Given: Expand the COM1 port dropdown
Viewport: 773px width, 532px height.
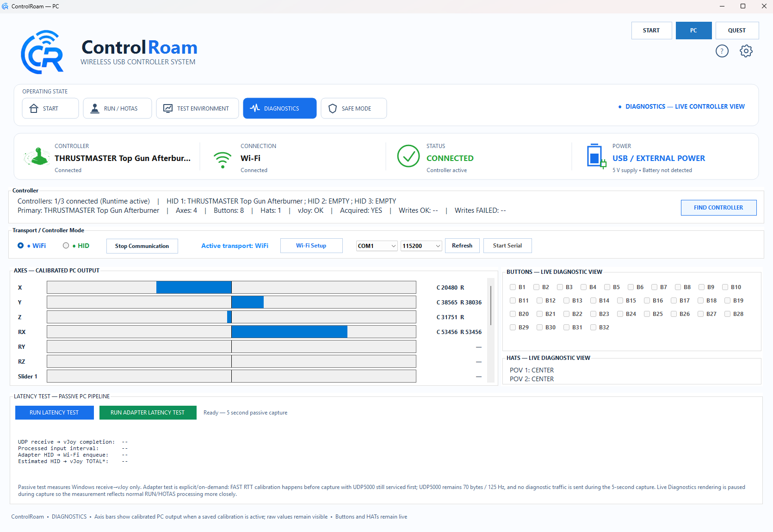Looking at the screenshot, I should [x=377, y=246].
